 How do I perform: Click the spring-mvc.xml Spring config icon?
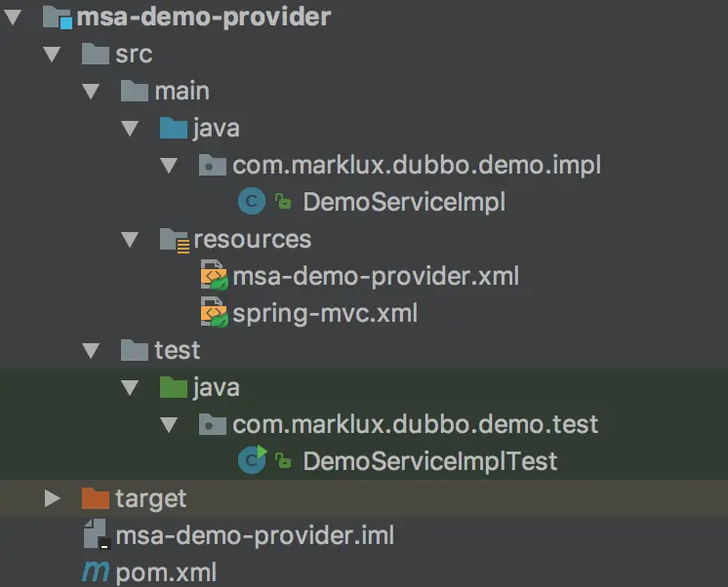click(214, 312)
